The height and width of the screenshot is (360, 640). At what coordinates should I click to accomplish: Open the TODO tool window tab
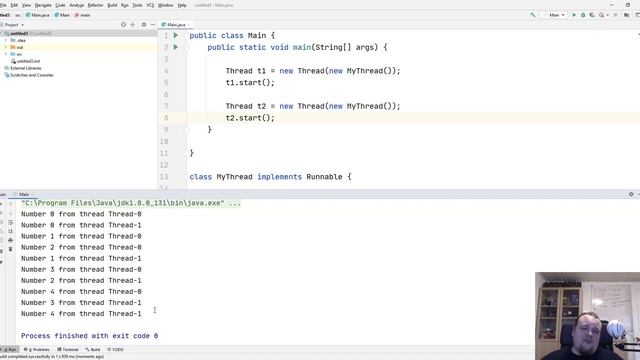(116, 349)
